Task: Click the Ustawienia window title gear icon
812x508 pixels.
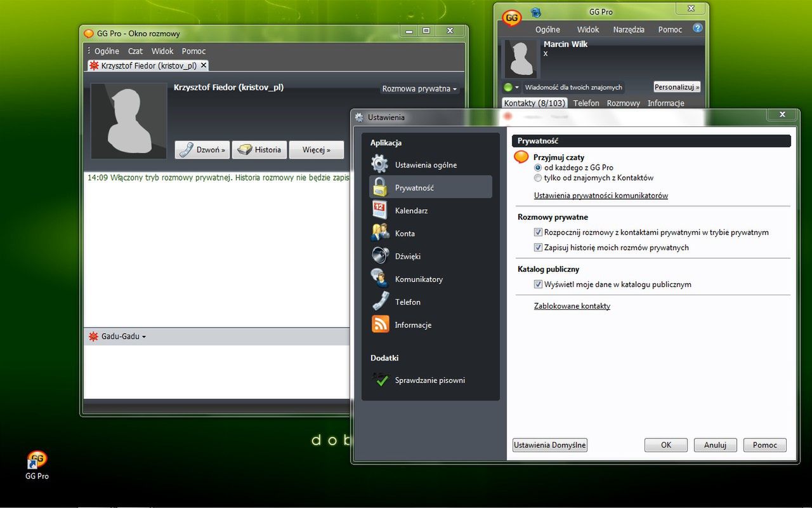Action: pyautogui.click(x=360, y=117)
